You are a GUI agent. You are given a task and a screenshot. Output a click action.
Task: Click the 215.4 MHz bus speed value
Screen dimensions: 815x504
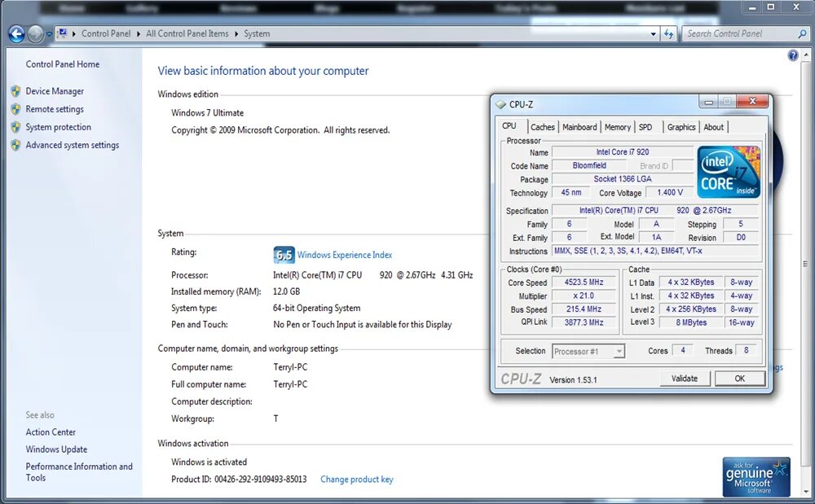click(584, 309)
